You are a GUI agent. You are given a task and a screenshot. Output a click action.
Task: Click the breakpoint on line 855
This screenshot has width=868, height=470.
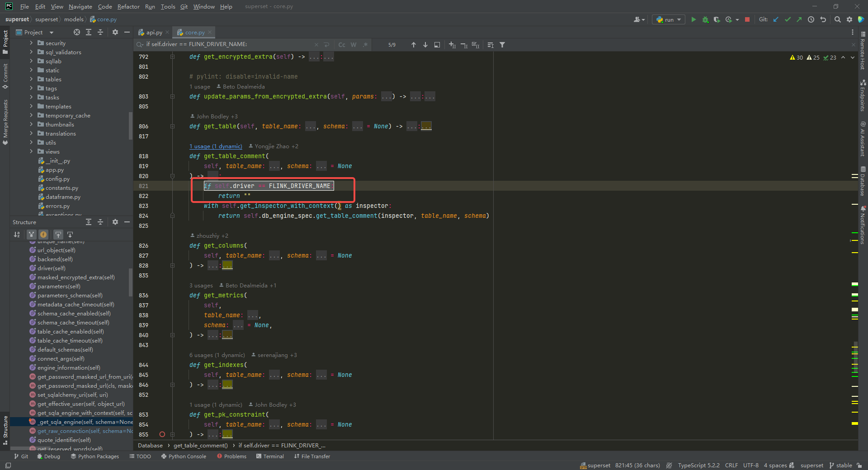[162, 434]
